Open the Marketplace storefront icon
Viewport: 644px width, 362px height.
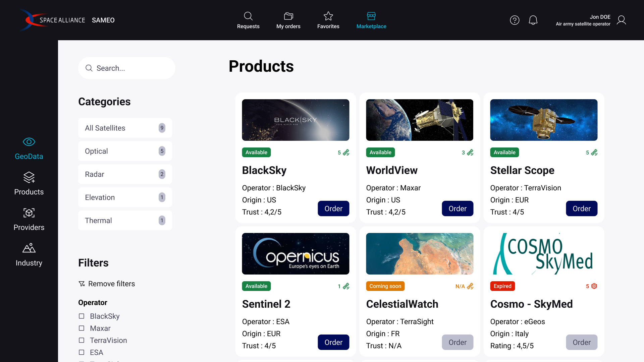[x=371, y=16]
